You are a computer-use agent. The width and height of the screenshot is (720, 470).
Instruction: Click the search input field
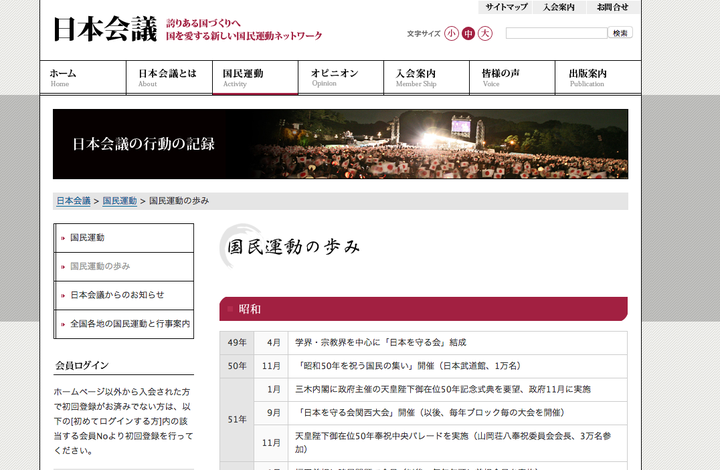556,33
